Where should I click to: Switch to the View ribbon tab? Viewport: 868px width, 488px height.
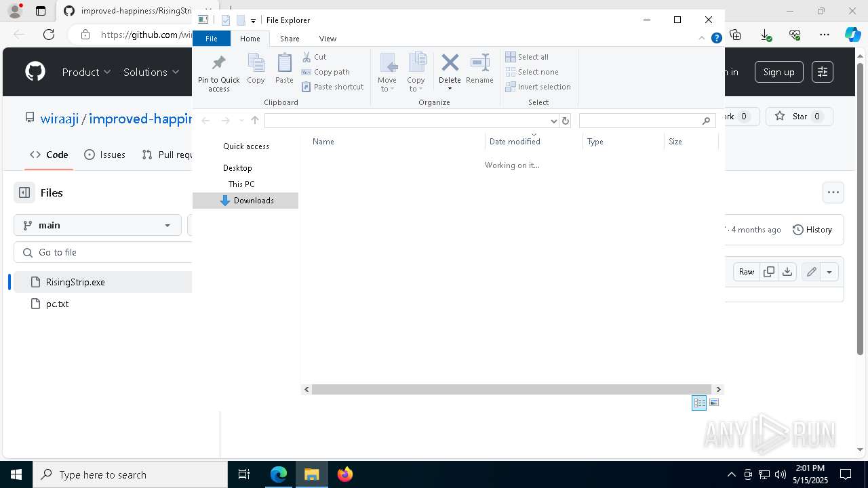click(328, 39)
